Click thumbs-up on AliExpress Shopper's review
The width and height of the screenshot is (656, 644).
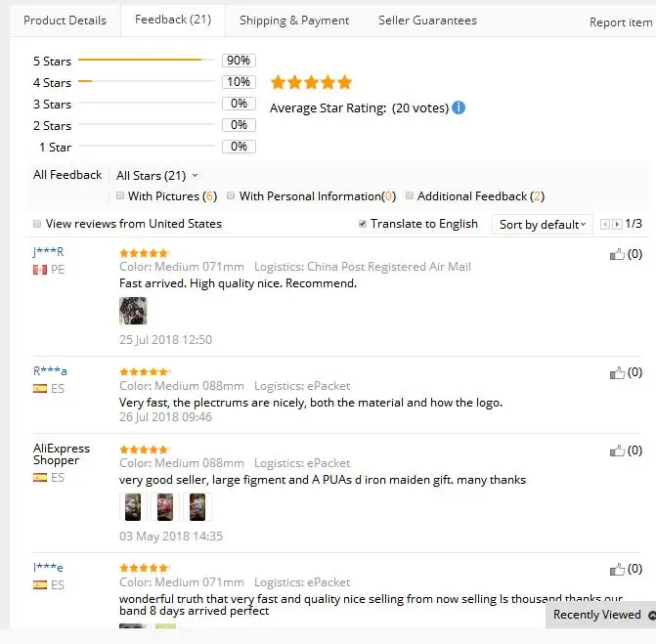pos(617,451)
